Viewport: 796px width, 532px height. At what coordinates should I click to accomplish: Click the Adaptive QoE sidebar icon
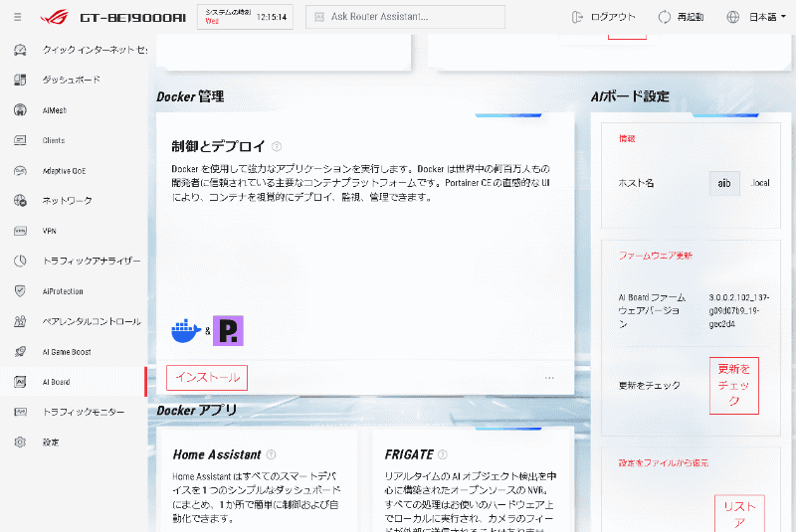tap(20, 171)
